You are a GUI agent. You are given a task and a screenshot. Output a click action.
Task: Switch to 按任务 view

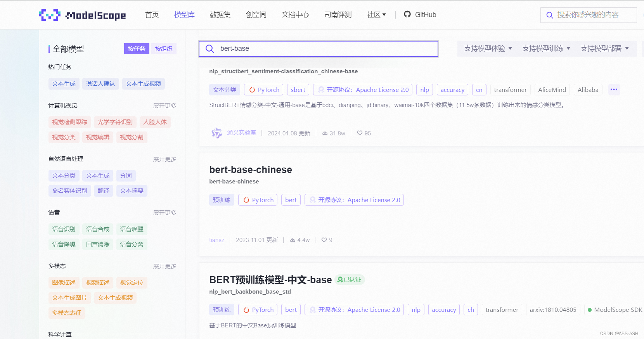click(x=137, y=49)
